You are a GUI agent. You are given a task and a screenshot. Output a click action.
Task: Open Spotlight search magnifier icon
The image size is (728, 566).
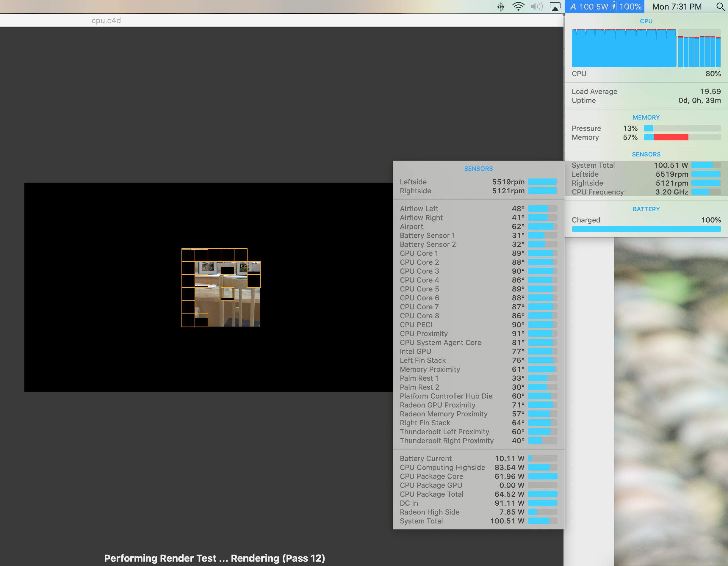click(x=720, y=7)
